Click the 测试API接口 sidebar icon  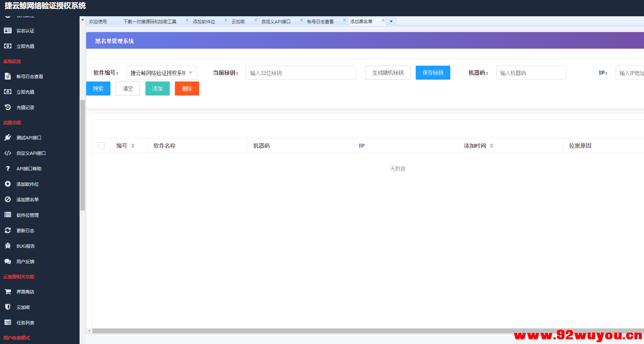[8, 138]
